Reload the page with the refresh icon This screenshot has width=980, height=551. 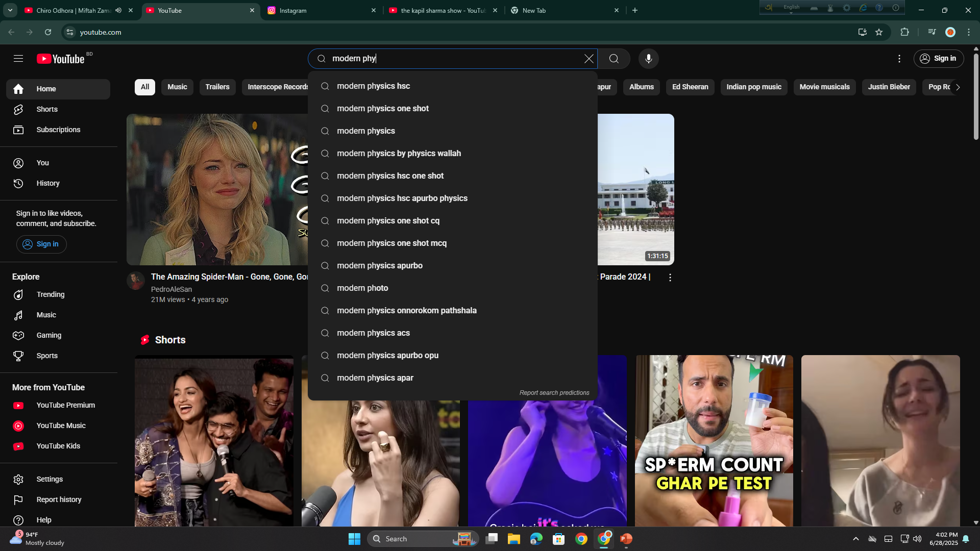click(48, 32)
